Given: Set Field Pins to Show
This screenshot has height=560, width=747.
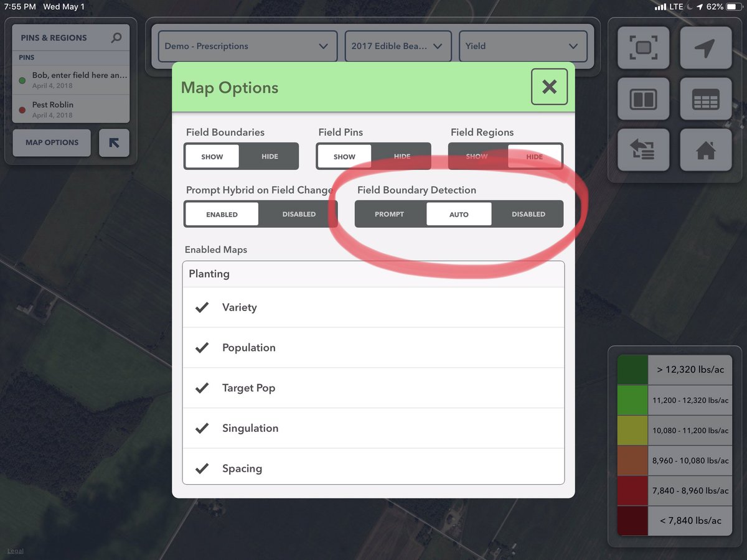Looking at the screenshot, I should 344,157.
